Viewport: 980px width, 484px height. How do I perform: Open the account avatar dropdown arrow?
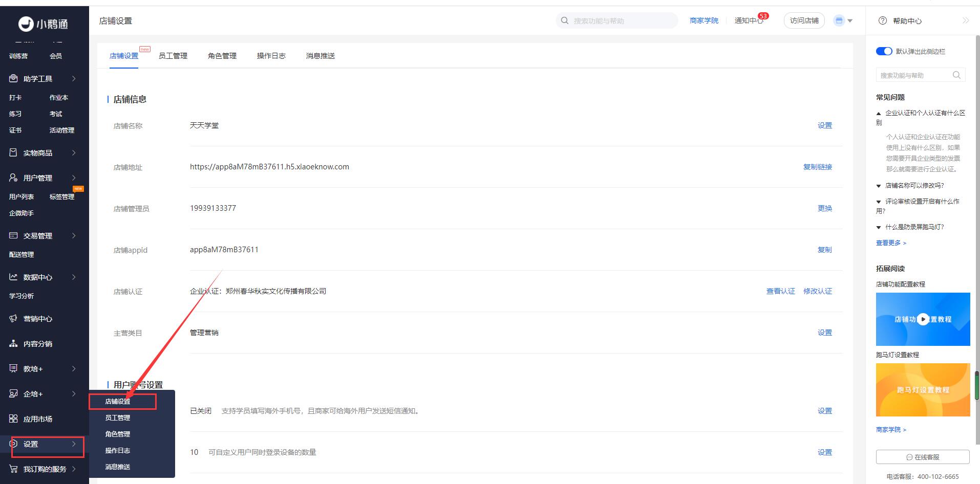pos(850,21)
